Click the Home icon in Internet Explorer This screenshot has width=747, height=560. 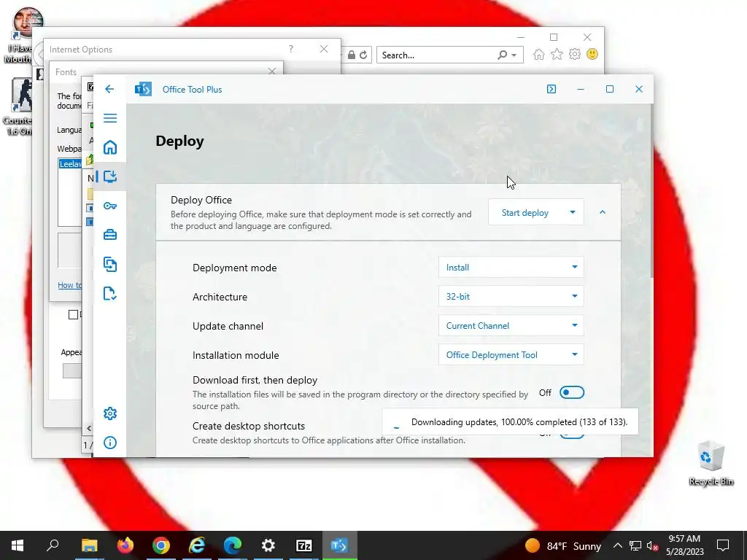tap(539, 54)
